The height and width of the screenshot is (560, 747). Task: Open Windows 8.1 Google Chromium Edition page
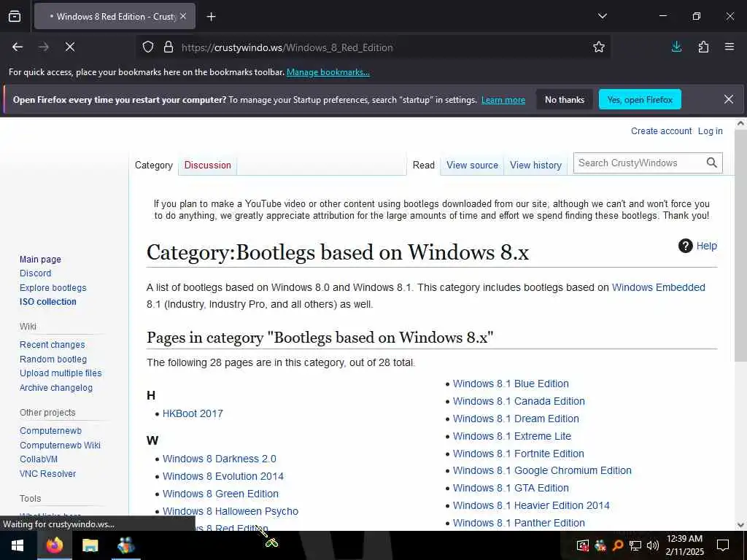[542, 470]
